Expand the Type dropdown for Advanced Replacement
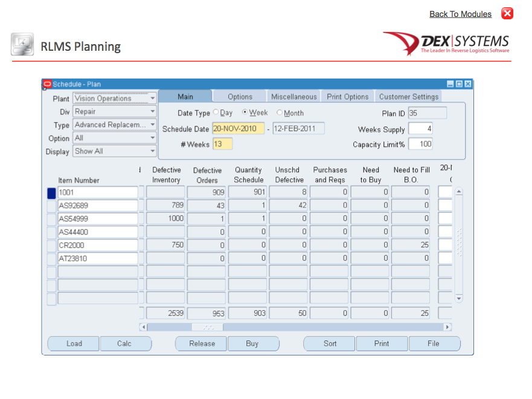 click(x=153, y=125)
